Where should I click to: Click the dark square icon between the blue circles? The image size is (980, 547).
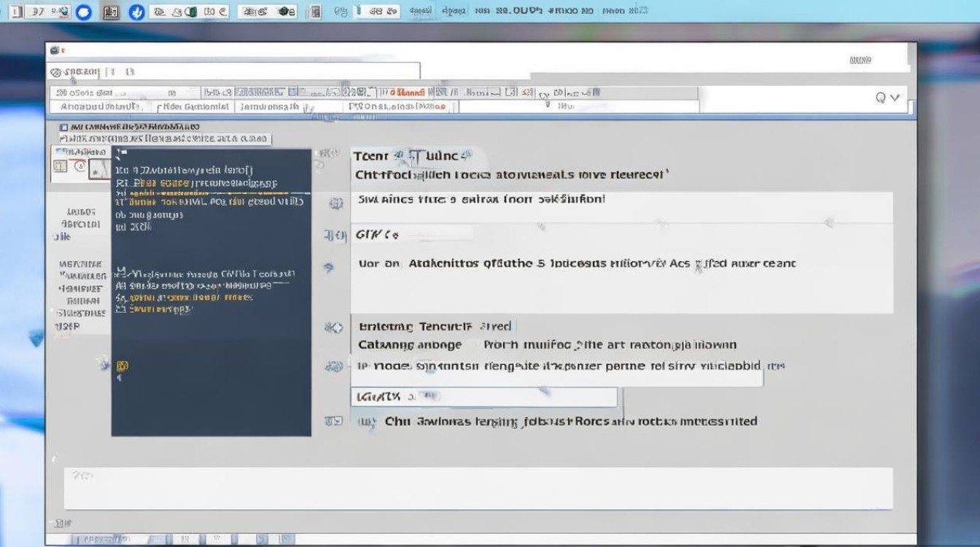tap(111, 12)
